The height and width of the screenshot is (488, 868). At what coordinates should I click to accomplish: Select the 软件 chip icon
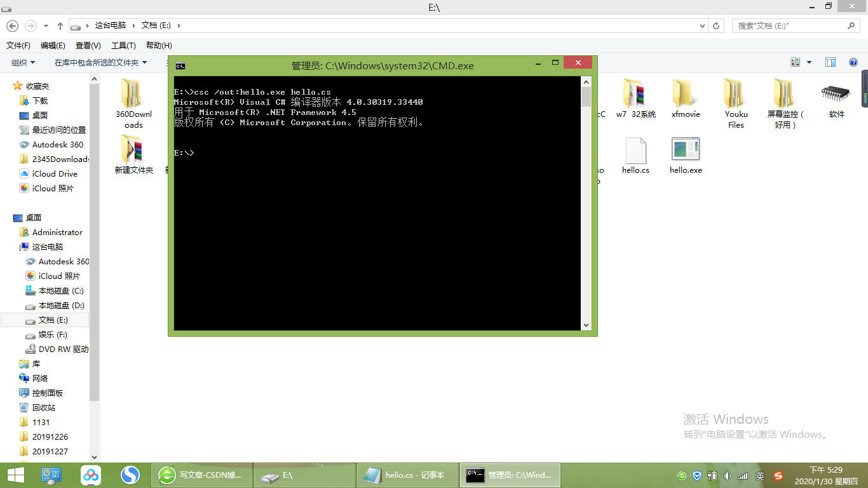click(x=836, y=93)
